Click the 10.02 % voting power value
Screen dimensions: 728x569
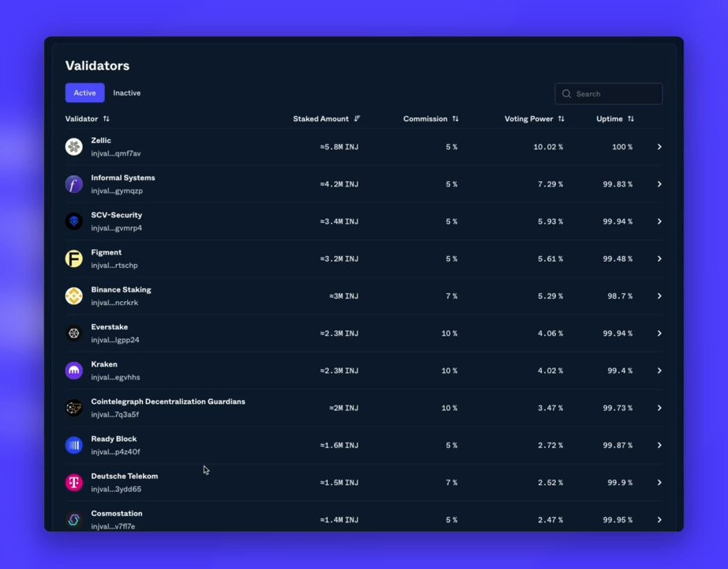tap(548, 147)
